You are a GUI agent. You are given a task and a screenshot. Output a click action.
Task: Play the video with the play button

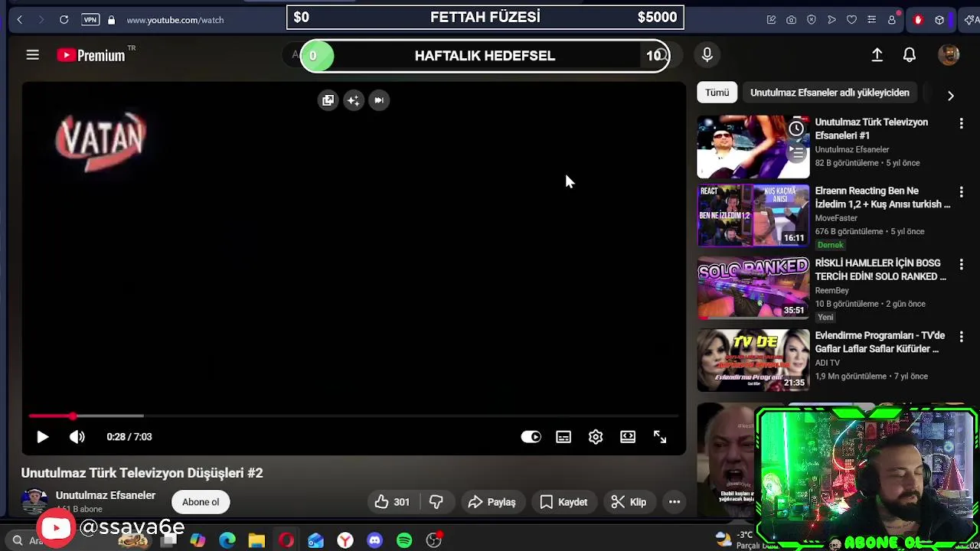pyautogui.click(x=42, y=437)
